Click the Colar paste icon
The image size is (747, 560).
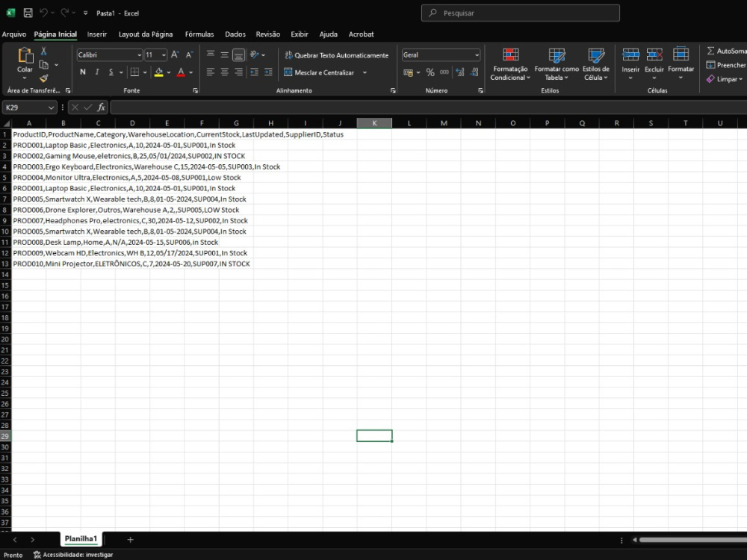pos(25,55)
